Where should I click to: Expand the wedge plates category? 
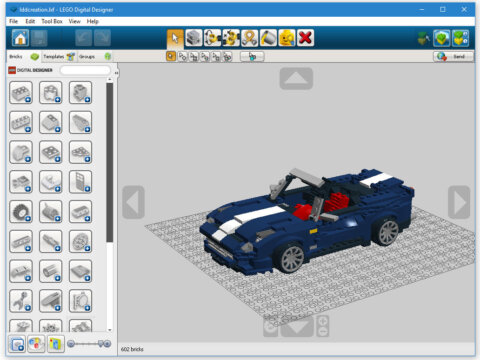[x=80, y=152]
